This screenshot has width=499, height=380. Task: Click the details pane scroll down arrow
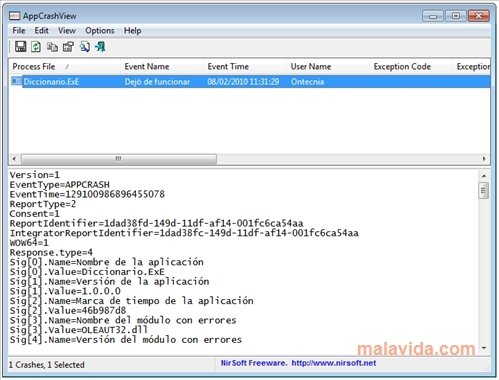point(484,348)
